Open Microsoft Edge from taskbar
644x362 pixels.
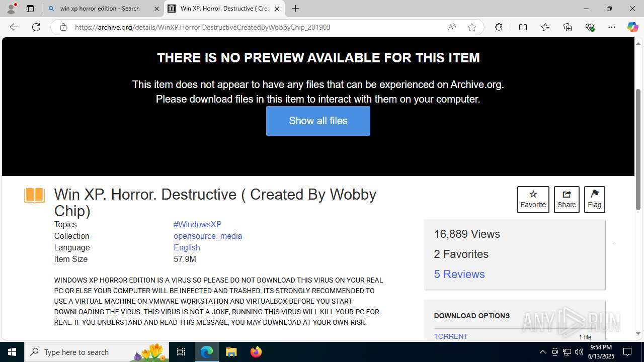point(207,352)
